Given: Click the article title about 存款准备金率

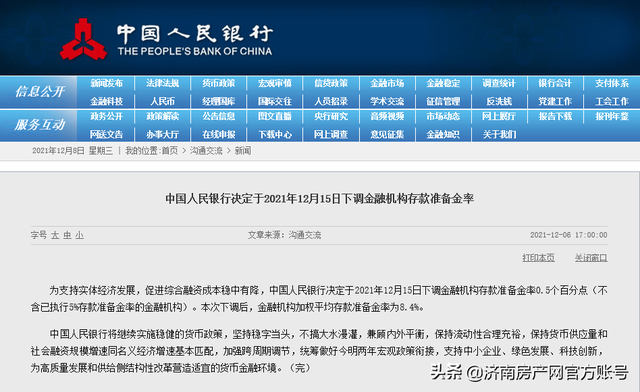Looking at the screenshot, I should [x=320, y=199].
